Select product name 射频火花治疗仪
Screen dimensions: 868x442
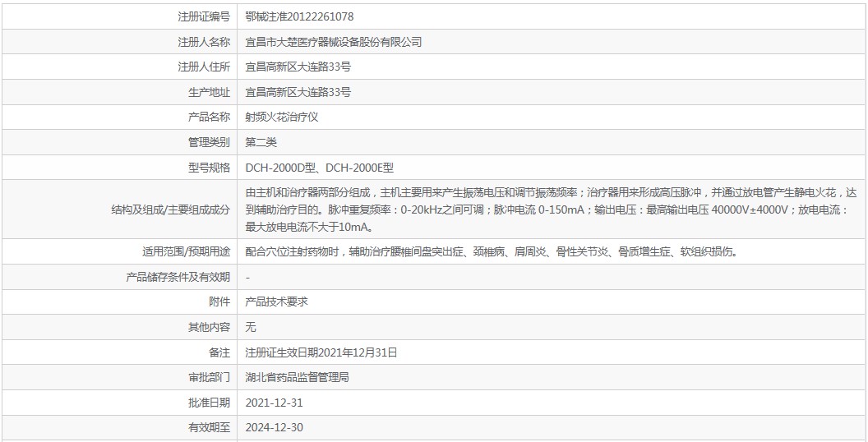pos(282,117)
